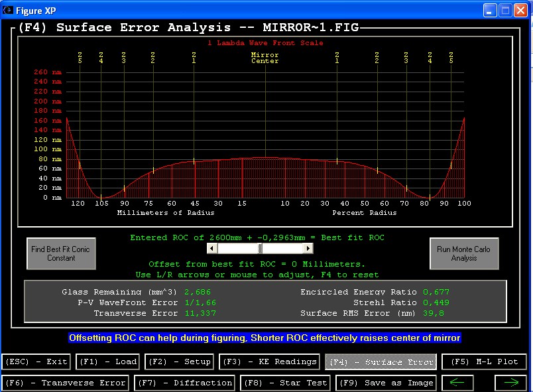533x392 pixels.
Task: Click the Figure XP title bar icon
Action: 7,10
